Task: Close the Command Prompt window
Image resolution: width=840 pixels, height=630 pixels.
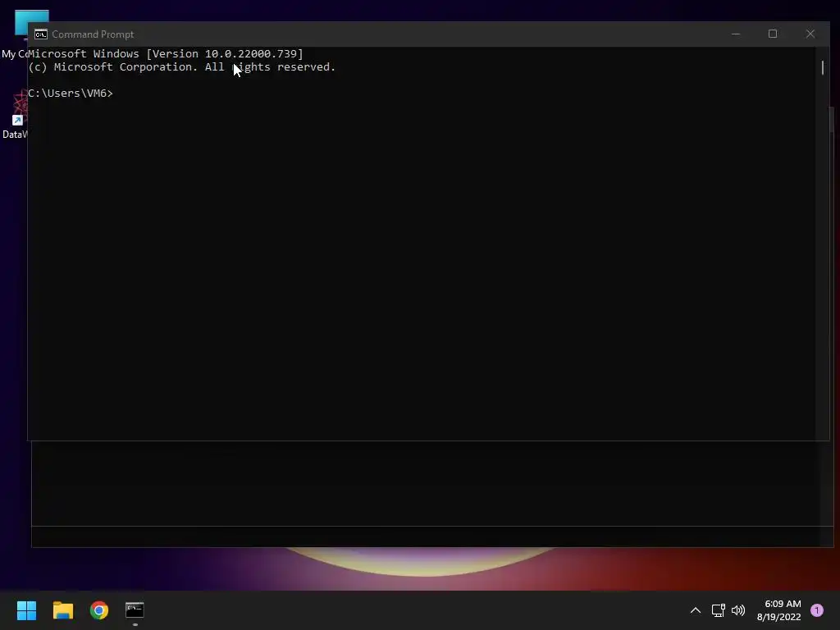Action: pyautogui.click(x=810, y=34)
